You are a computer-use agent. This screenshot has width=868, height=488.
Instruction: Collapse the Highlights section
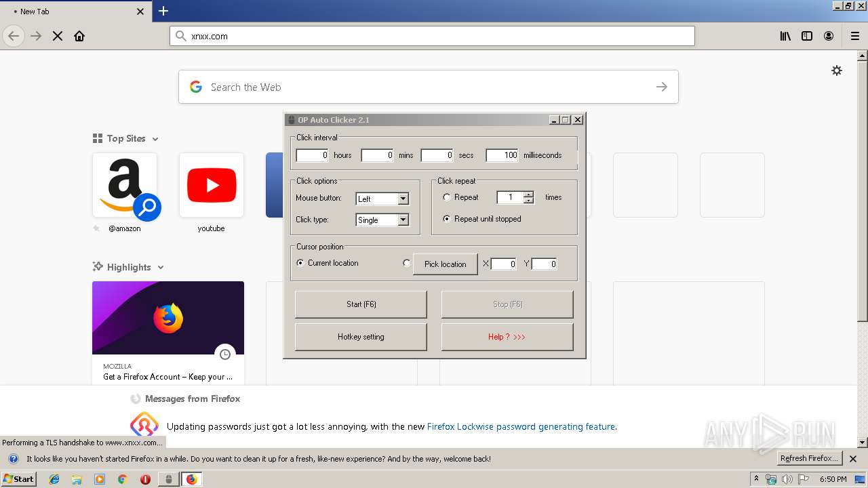161,268
